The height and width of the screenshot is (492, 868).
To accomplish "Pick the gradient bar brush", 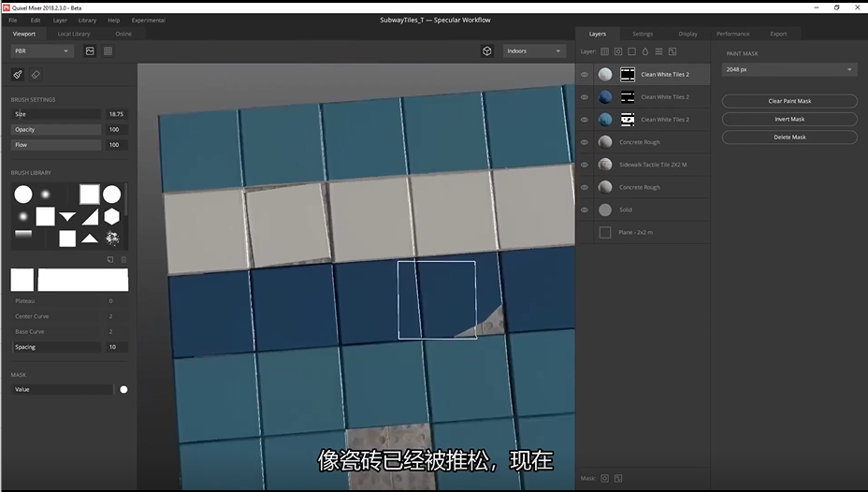I will pos(23,235).
